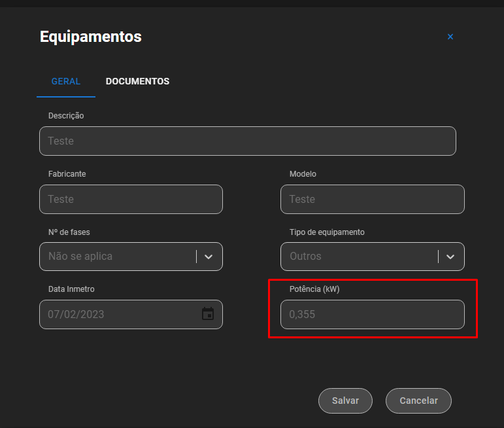Expand the Nº de fases chevron arrow
Screen dimensions: 504x428
[209, 257]
